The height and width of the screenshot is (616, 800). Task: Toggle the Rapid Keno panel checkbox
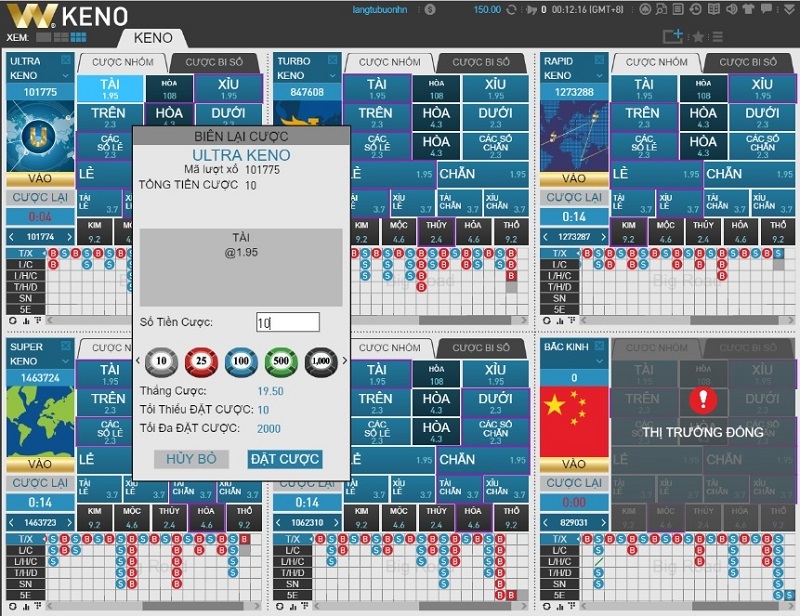tap(600, 61)
